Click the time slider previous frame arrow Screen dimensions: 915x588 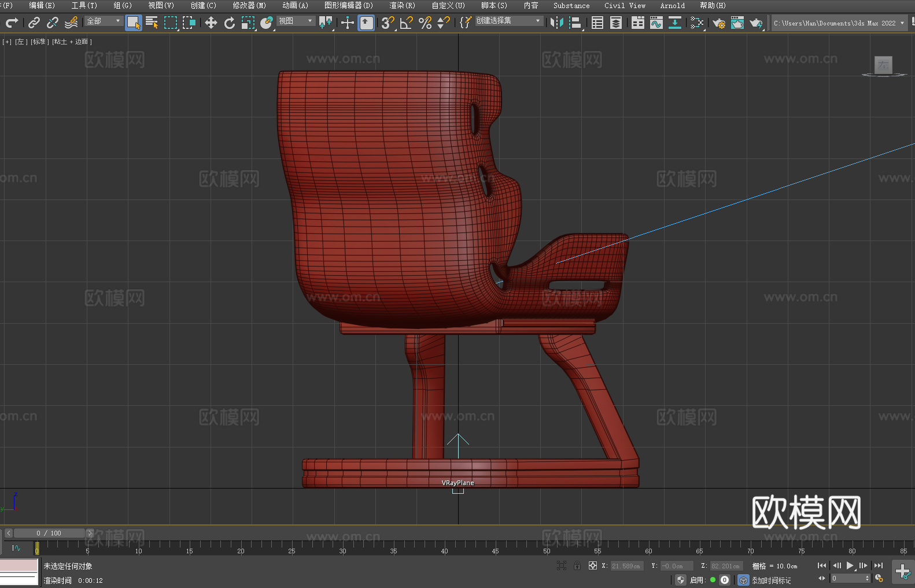[9, 533]
